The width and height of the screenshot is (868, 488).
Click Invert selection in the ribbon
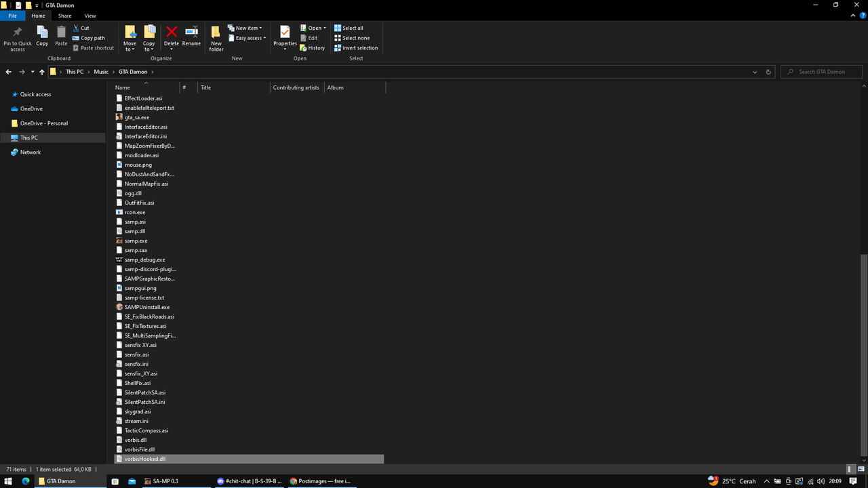(355, 48)
